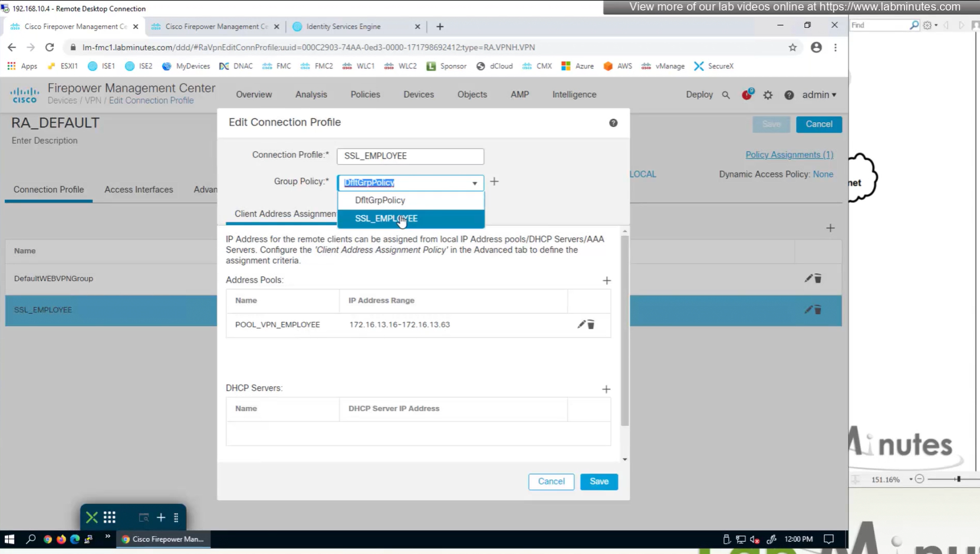Save the connection profile dialog
The height and width of the screenshot is (554, 980).
coord(598,481)
